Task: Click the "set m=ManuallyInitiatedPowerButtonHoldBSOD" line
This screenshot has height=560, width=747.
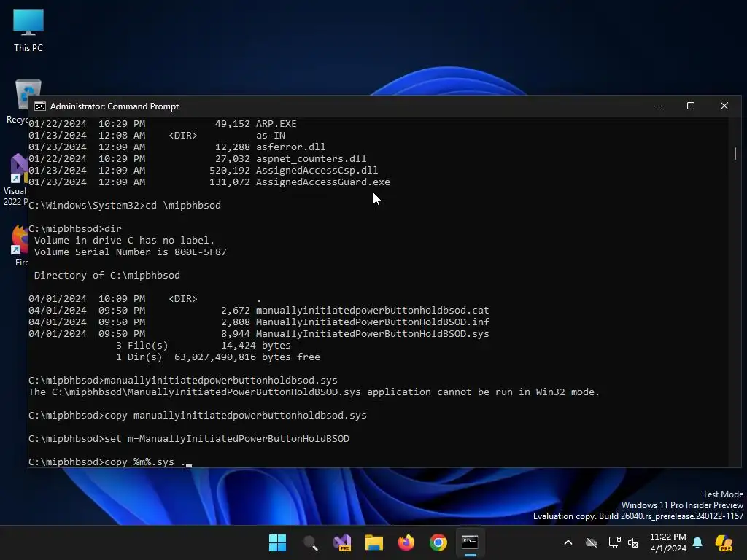Action: pyautogui.click(x=189, y=438)
